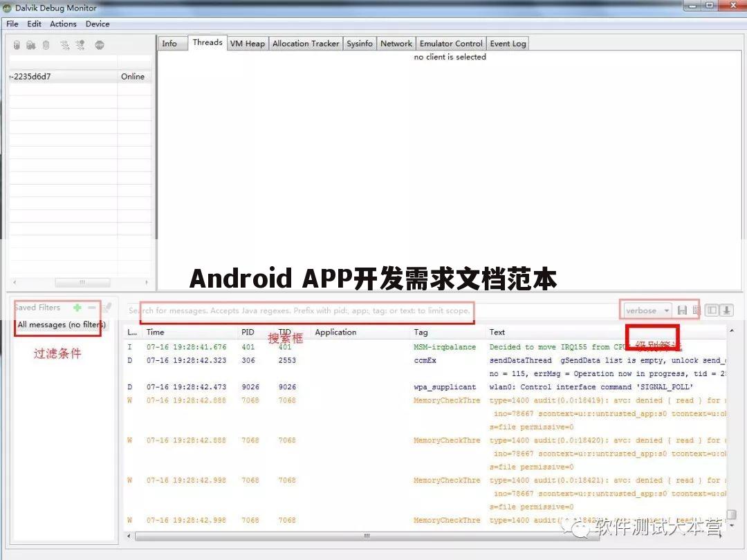Open the Edit menu

(34, 24)
